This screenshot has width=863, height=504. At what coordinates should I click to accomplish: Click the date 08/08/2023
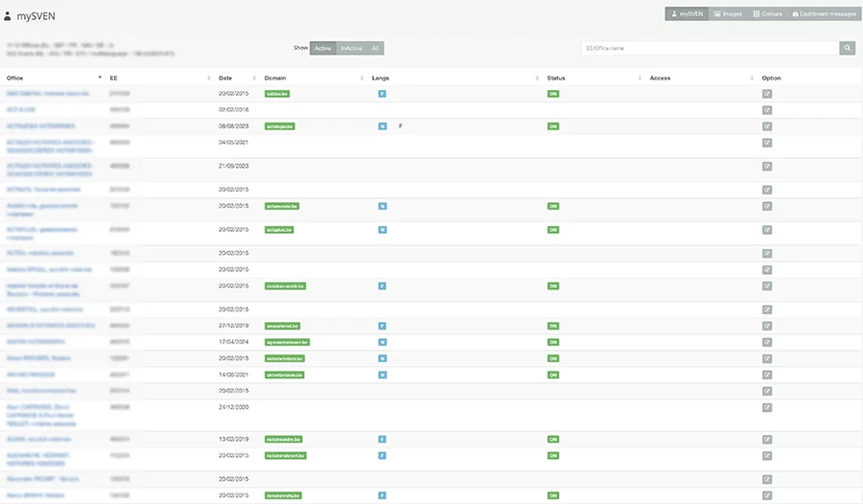click(233, 126)
